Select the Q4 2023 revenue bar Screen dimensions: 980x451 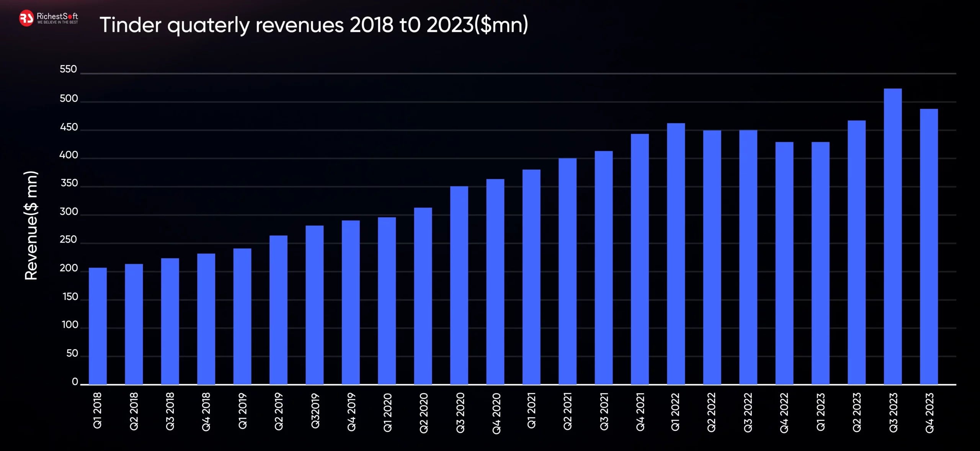[x=929, y=247]
